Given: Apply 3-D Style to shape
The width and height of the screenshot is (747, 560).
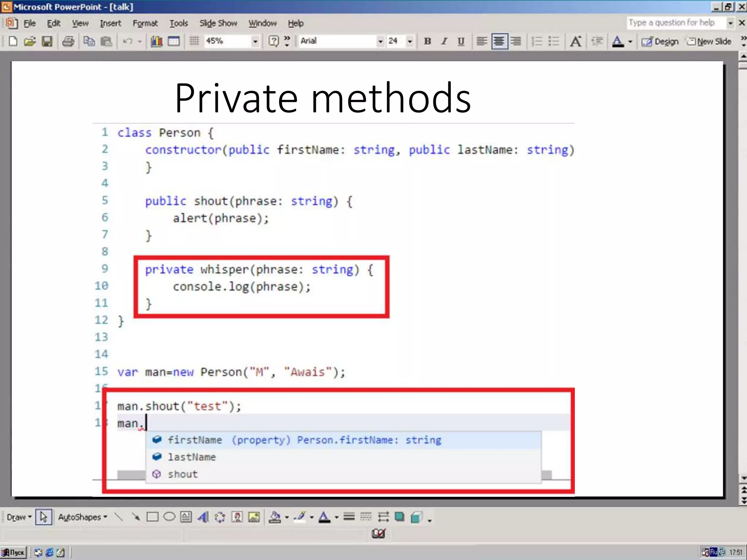Looking at the screenshot, I should [417, 517].
